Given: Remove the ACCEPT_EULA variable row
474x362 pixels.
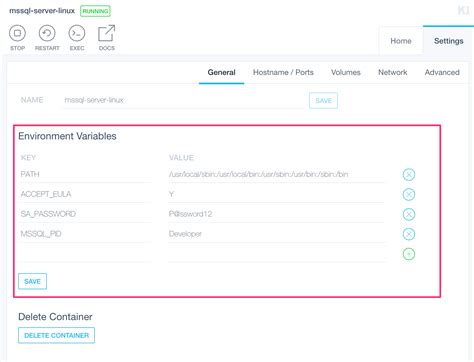Looking at the screenshot, I should (x=409, y=194).
